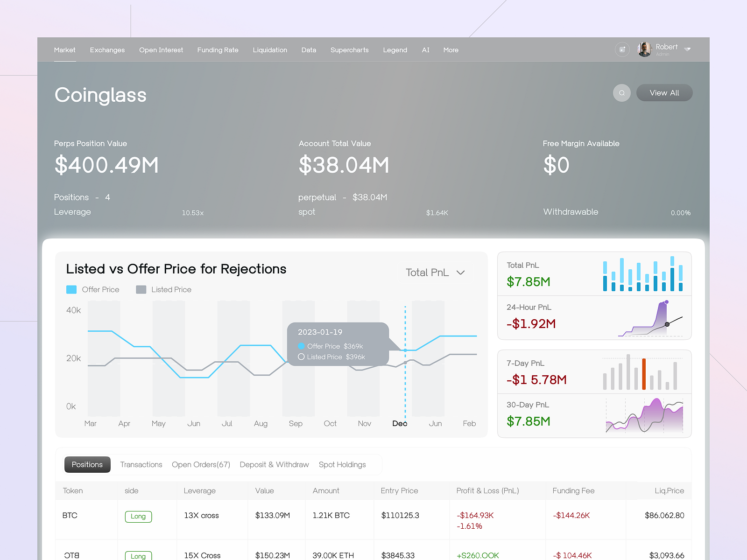Navigate to the Liquidation menu item
747x560 pixels.
click(x=270, y=50)
